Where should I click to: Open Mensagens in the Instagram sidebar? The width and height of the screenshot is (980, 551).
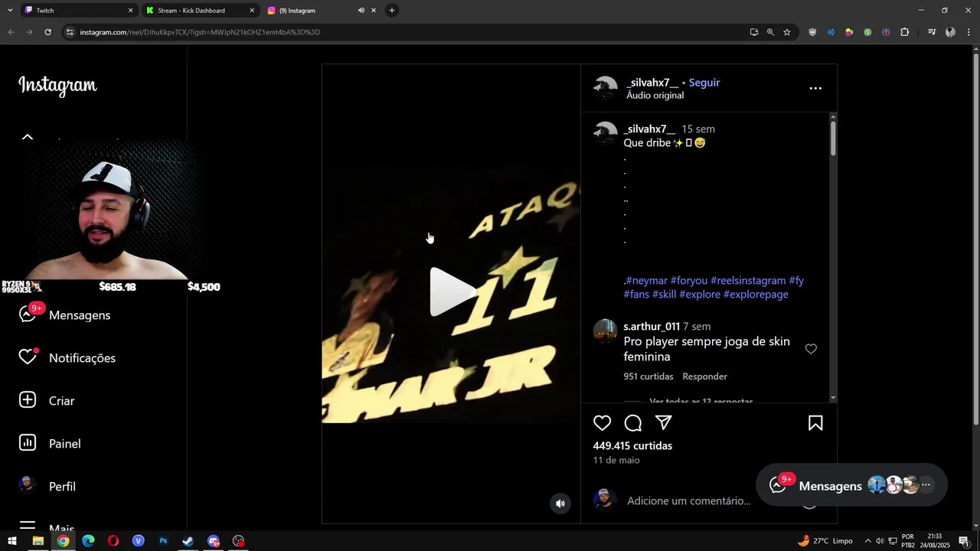(x=80, y=315)
